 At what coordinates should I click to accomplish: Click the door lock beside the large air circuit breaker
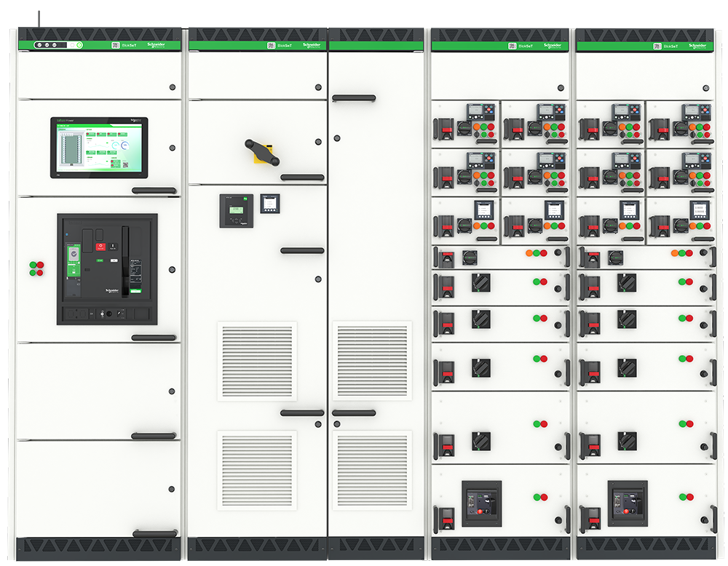tap(173, 270)
